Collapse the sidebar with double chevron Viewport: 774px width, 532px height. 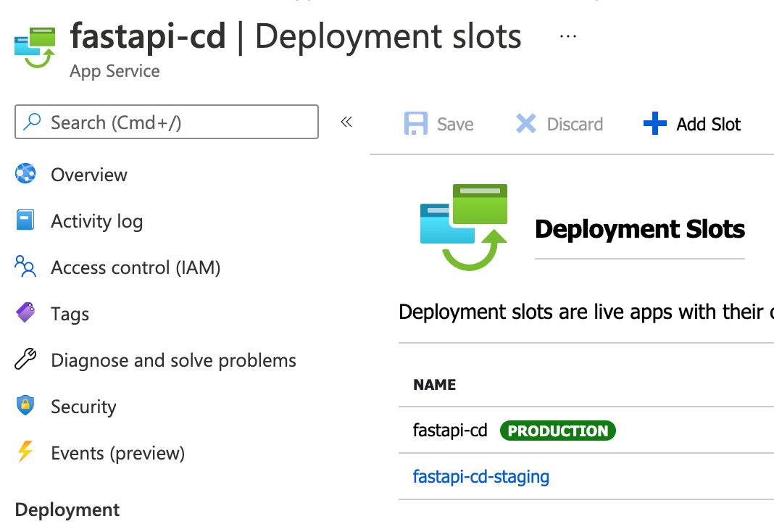346,122
